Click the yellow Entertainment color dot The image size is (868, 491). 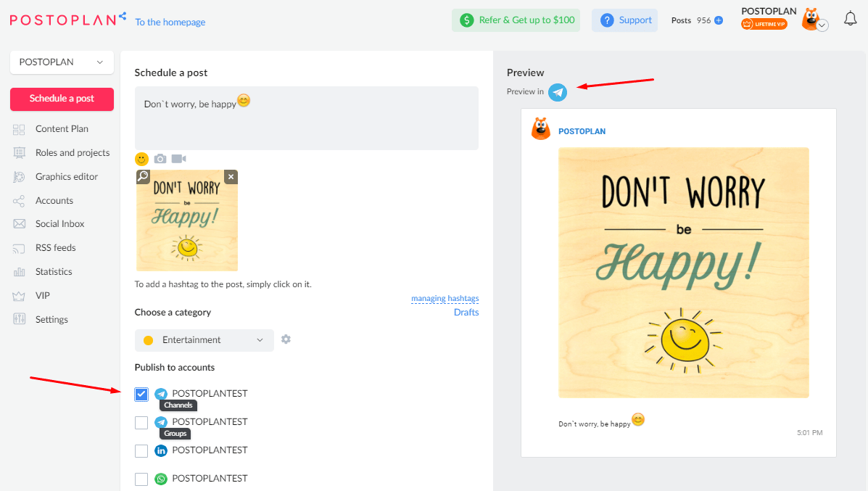(149, 340)
